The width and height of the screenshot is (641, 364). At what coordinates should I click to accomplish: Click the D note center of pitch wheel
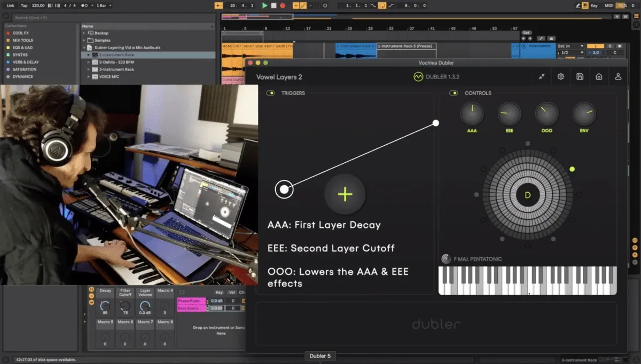pos(528,195)
